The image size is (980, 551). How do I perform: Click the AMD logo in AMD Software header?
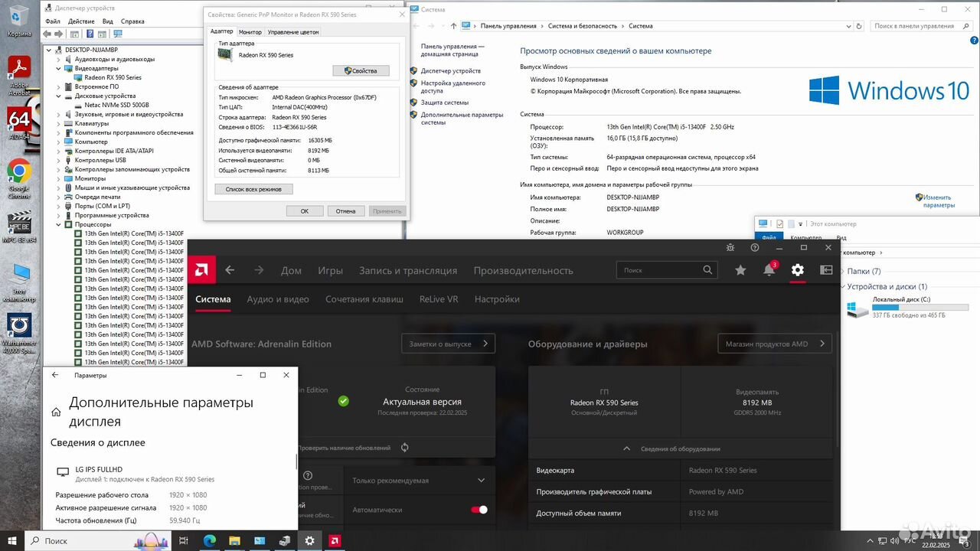pos(203,270)
